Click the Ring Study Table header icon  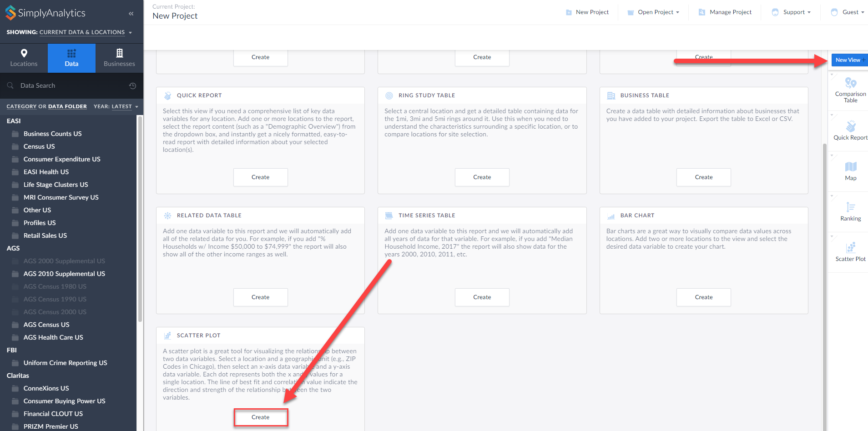coord(389,95)
